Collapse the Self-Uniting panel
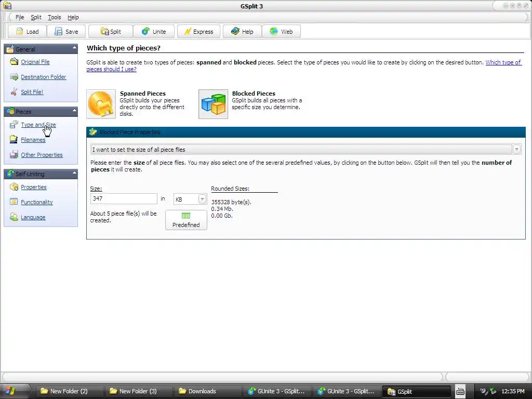Screen dimensions: 532x399 74,173
